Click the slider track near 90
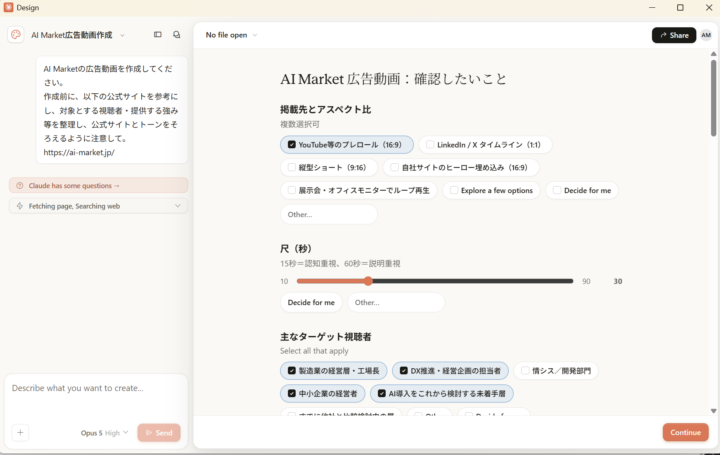 [x=569, y=281]
